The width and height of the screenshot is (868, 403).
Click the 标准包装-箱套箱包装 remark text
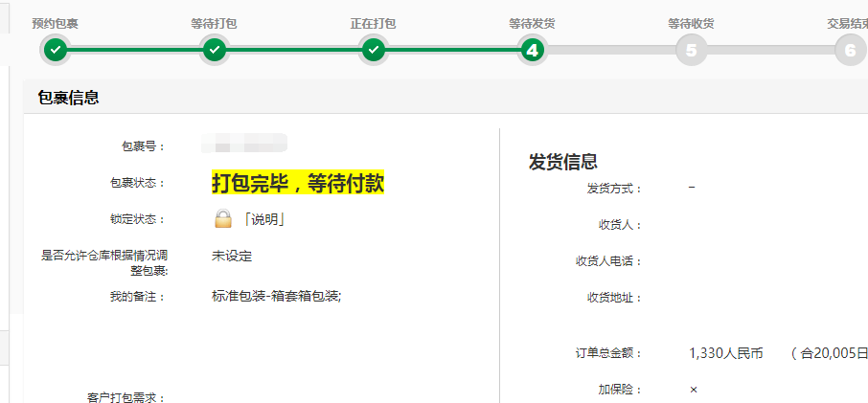[276, 296]
